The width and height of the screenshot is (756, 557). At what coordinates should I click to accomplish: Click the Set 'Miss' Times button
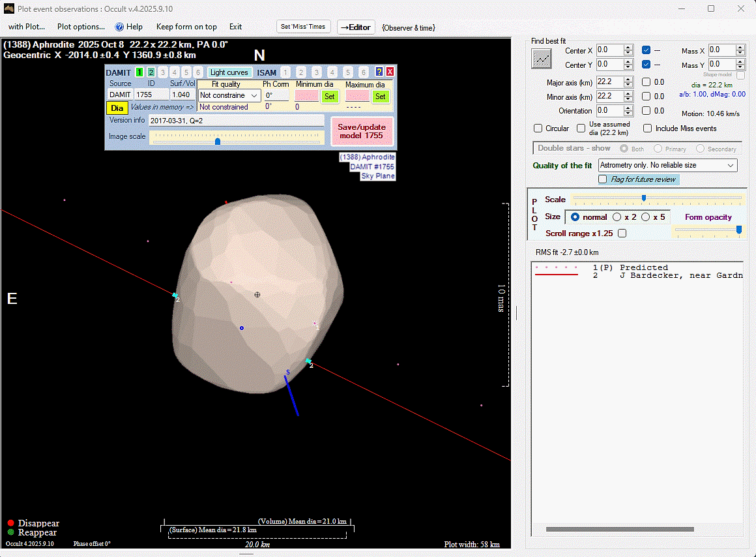[304, 27]
